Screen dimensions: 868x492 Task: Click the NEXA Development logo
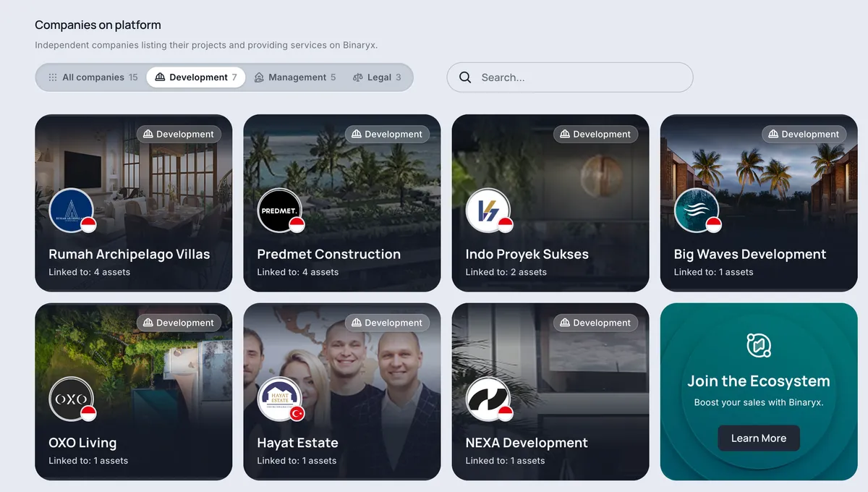[x=488, y=399]
